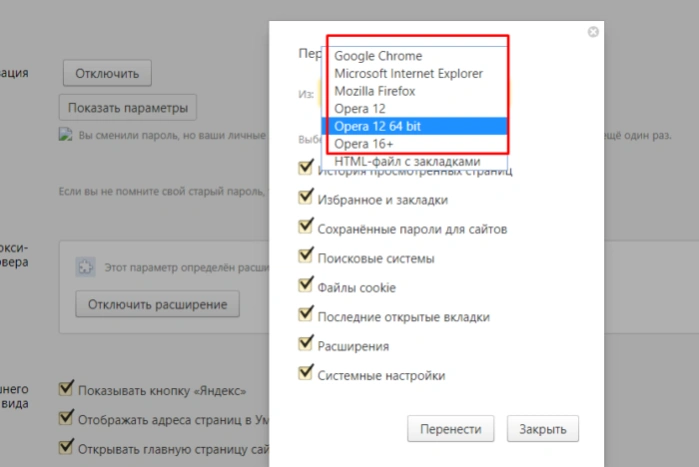
Task: Select Google Chrome in browser list
Action: pyautogui.click(x=414, y=56)
